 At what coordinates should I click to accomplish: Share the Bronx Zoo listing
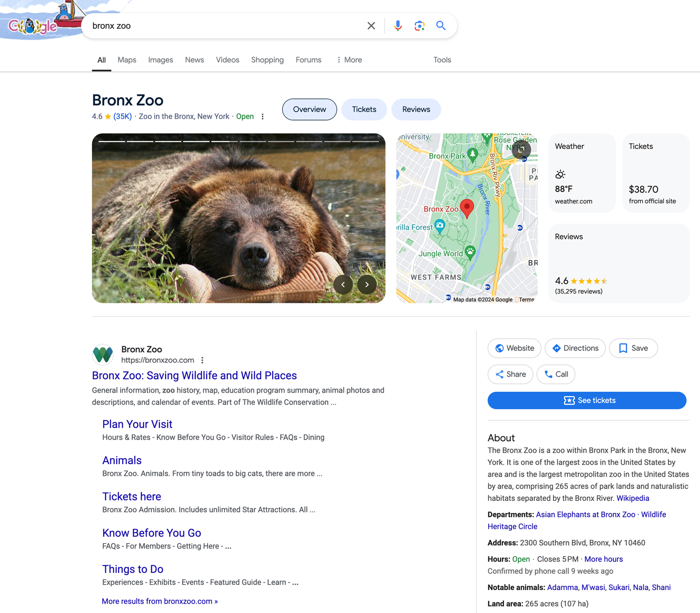510,374
